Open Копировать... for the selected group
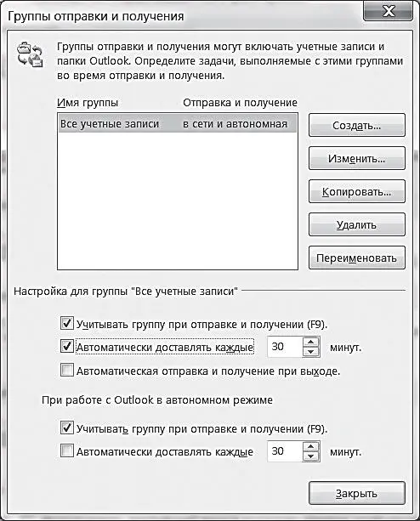Viewport: 420px width, 521px height. (357, 192)
